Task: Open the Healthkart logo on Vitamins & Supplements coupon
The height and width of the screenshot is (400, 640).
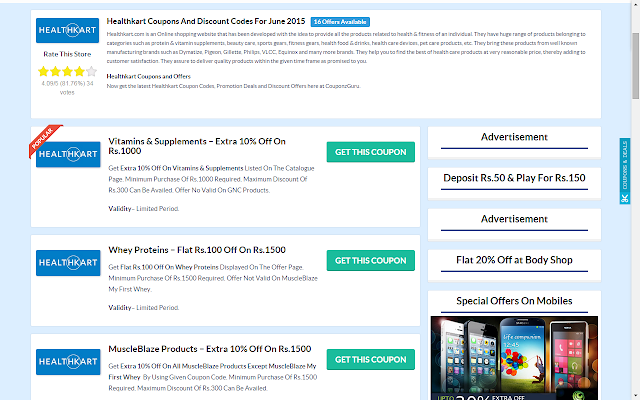Action: click(68, 154)
